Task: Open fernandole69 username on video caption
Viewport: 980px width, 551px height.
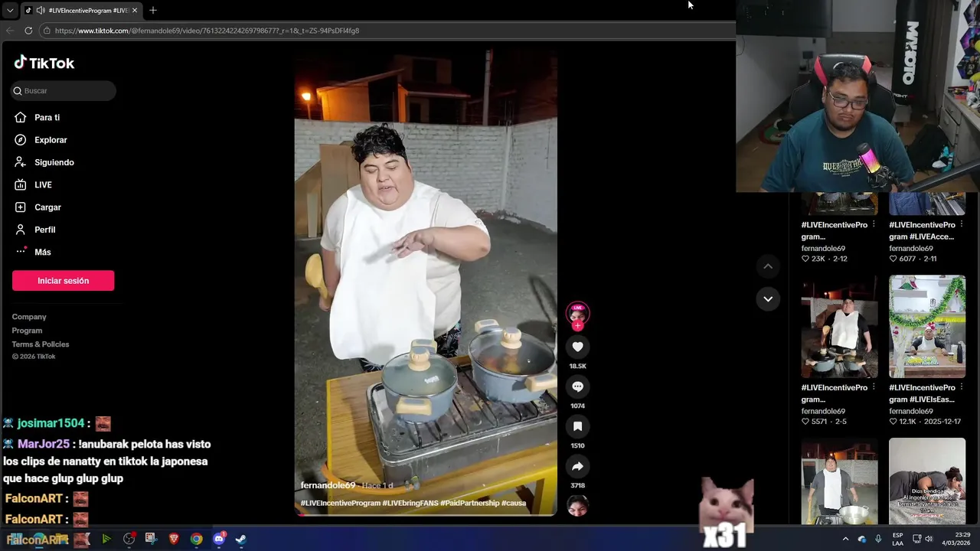Action: (328, 485)
